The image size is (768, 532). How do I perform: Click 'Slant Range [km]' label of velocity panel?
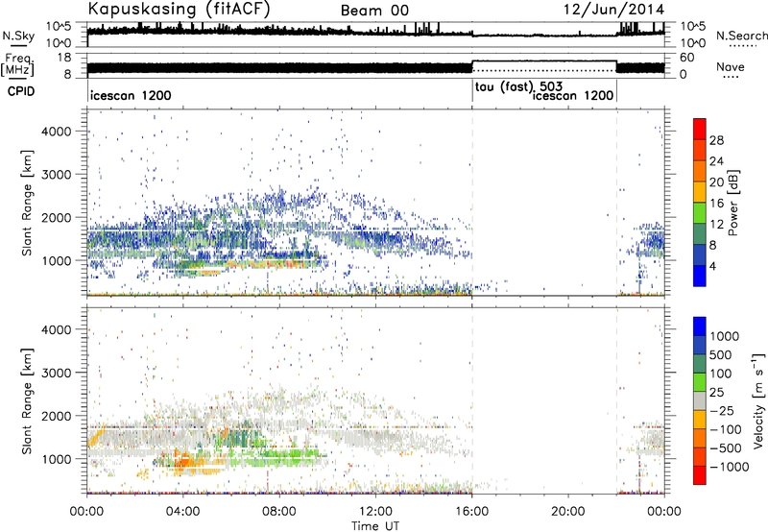pyautogui.click(x=27, y=401)
